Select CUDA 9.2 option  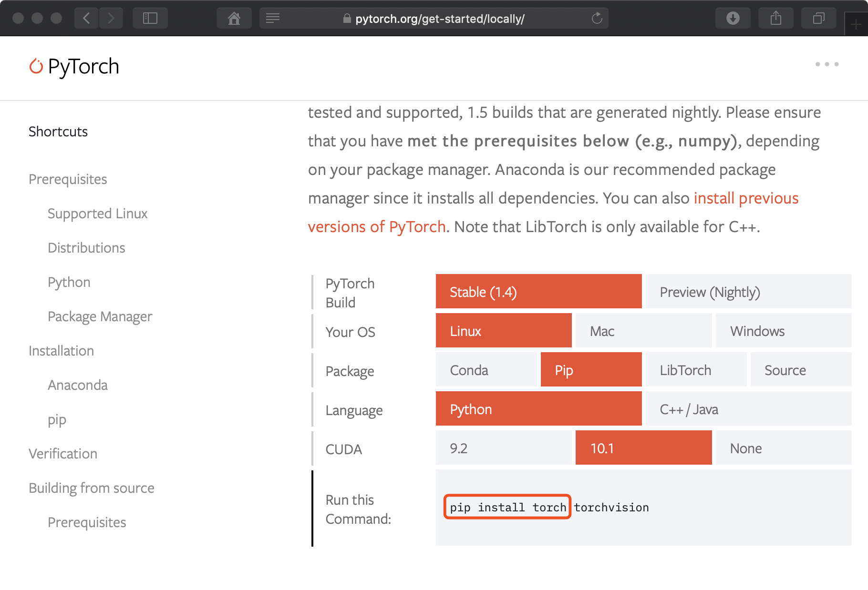point(504,448)
